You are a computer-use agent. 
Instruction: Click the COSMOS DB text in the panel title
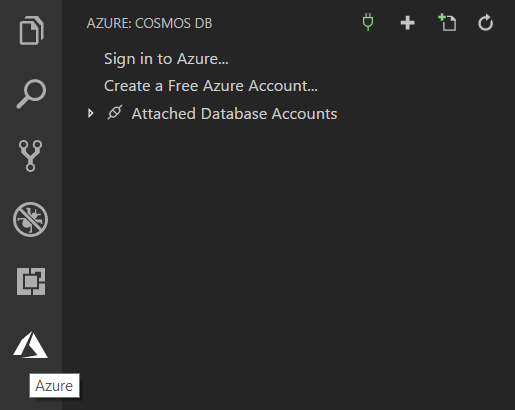[173, 23]
